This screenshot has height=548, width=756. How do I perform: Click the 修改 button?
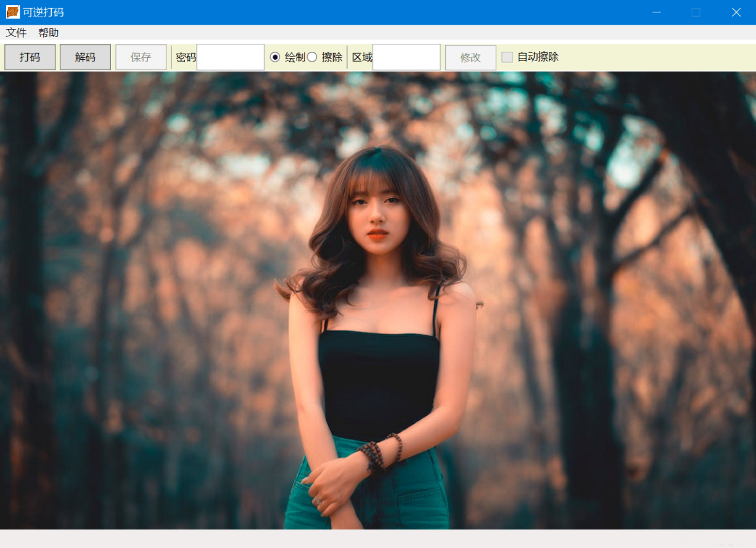tap(470, 57)
